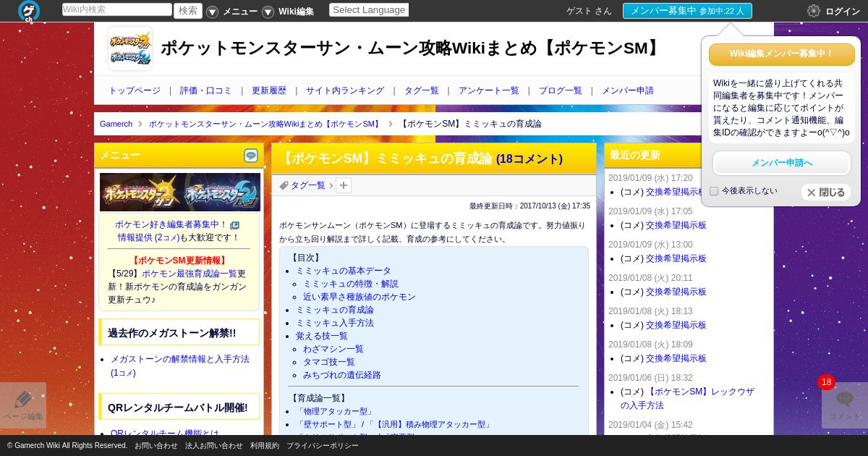The height and width of the screenshot is (456, 868).
Task: Jump to 覚える技一覧 section
Action: [322, 336]
